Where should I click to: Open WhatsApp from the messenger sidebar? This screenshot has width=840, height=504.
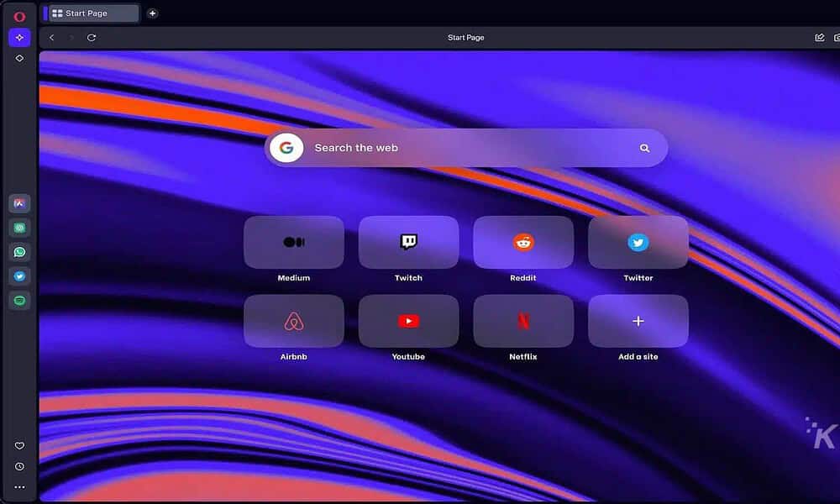pyautogui.click(x=18, y=251)
